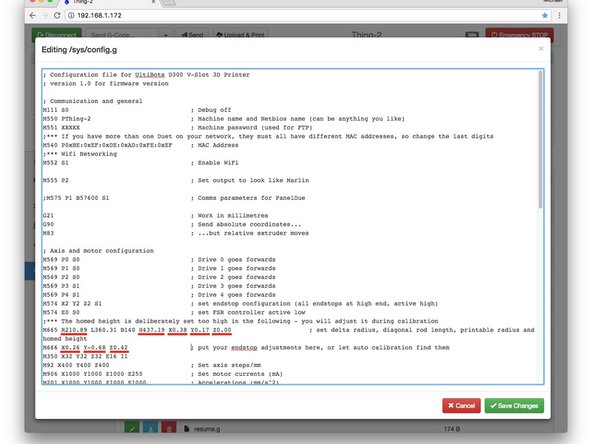This screenshot has height=444, width=592.
Task: Click the M83 relative extruder moves line
Action: 176,233
